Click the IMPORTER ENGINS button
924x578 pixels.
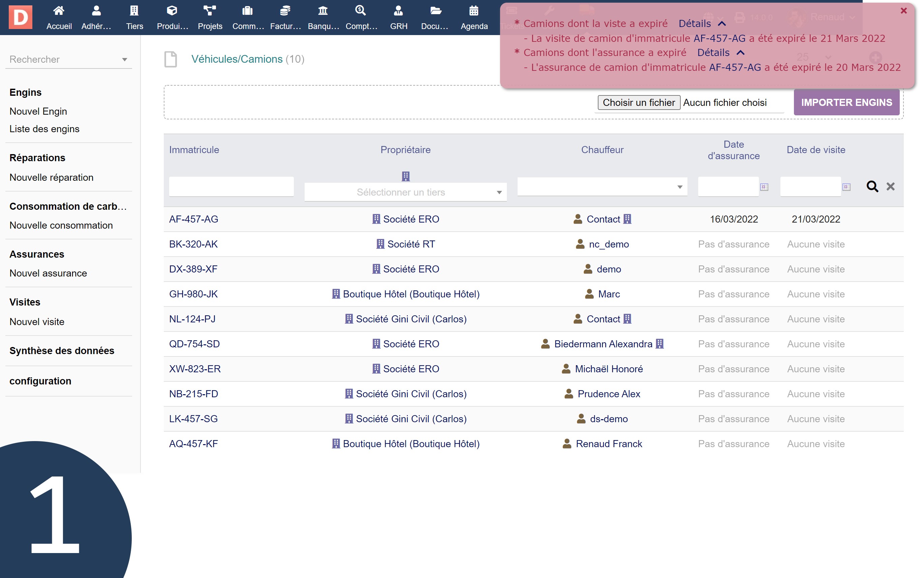tap(846, 103)
